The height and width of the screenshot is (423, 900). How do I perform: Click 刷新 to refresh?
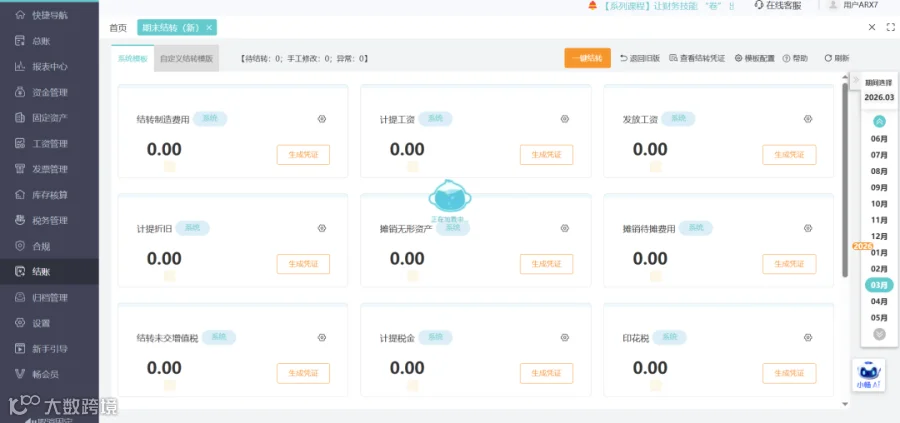[837, 58]
